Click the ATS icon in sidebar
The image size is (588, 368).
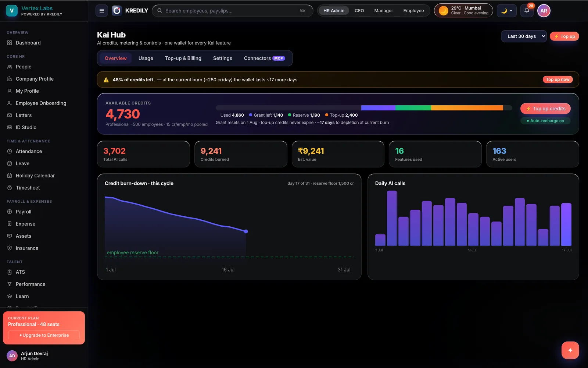pos(10,272)
